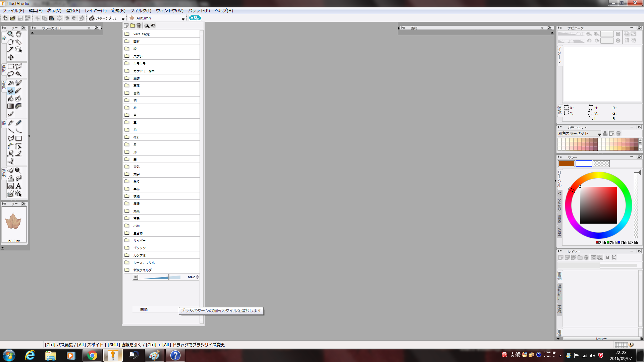Open the Autumn brush preset dropdown
The height and width of the screenshot is (362, 644).
point(183,18)
